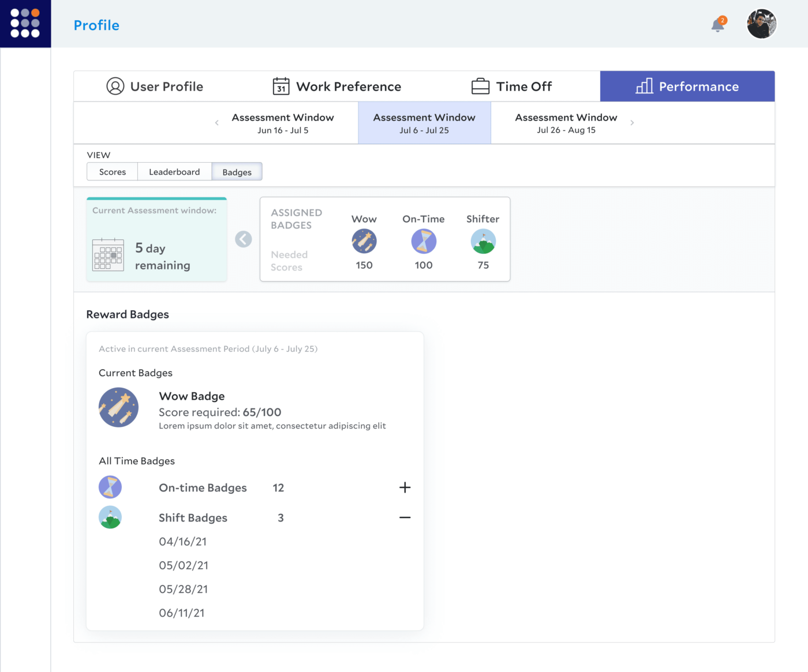Click the profile avatar photo
The image size is (808, 672).
pos(761,24)
